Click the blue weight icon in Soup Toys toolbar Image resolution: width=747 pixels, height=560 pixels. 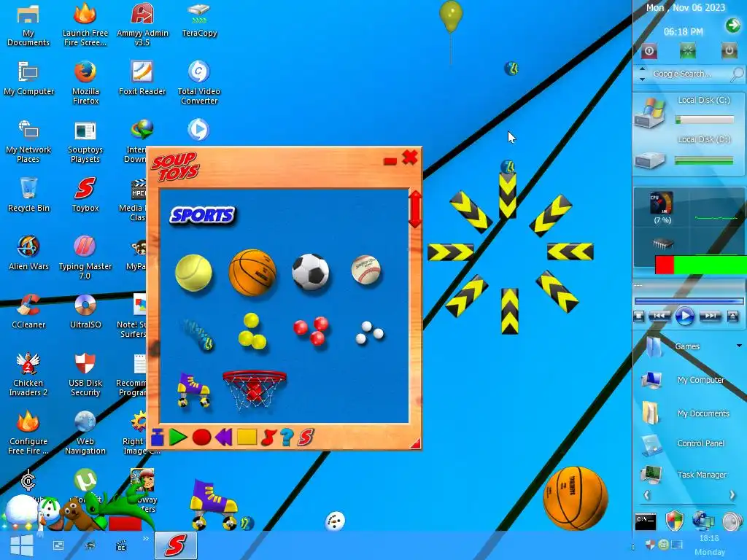coord(158,437)
